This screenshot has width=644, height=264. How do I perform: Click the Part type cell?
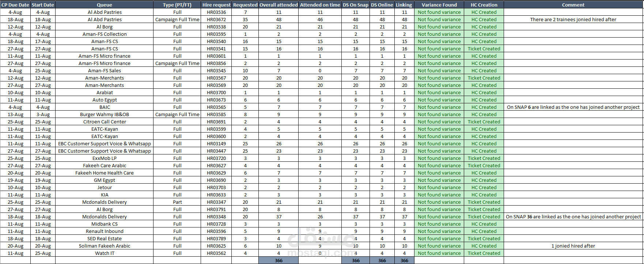pos(177,202)
